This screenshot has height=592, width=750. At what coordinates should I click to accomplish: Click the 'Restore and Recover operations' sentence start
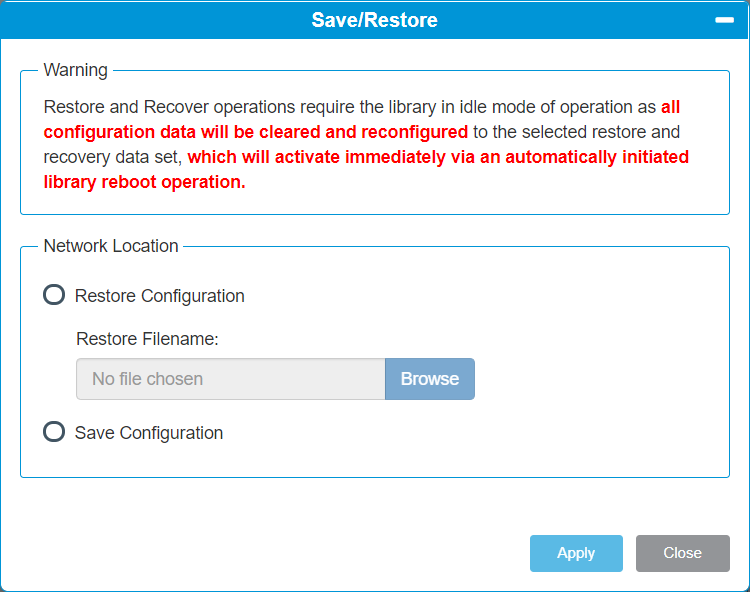(169, 107)
